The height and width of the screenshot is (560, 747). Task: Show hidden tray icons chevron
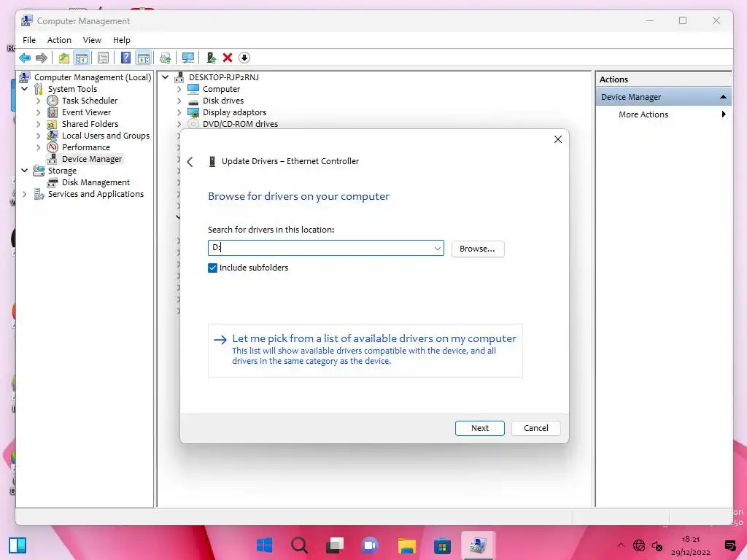621,545
